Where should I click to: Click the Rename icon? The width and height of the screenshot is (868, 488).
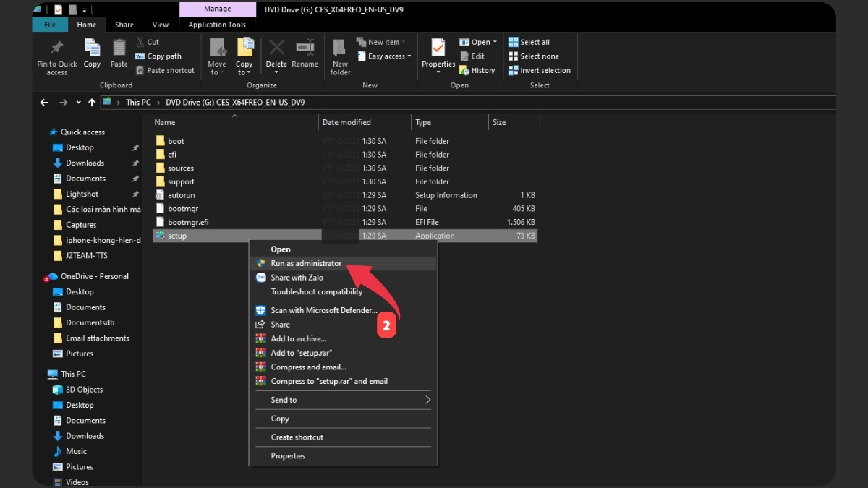coord(305,53)
